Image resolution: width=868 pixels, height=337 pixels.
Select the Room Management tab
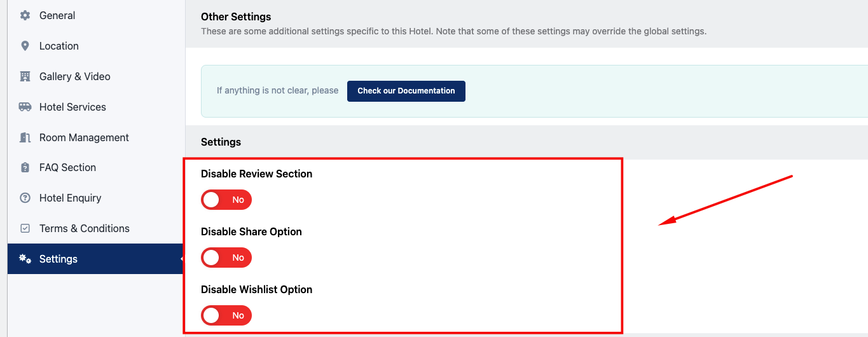[x=84, y=137]
